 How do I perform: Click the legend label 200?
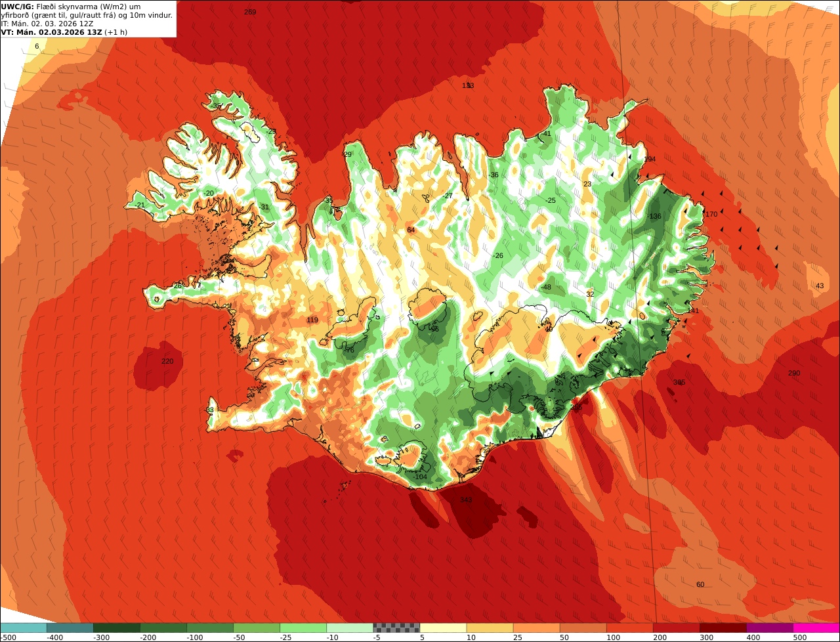(660, 637)
